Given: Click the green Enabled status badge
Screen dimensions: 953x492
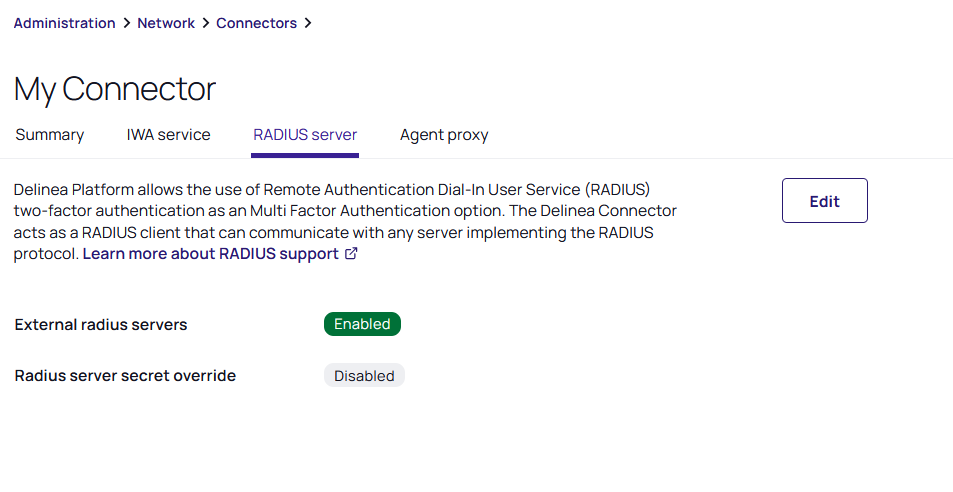Looking at the screenshot, I should tap(362, 324).
